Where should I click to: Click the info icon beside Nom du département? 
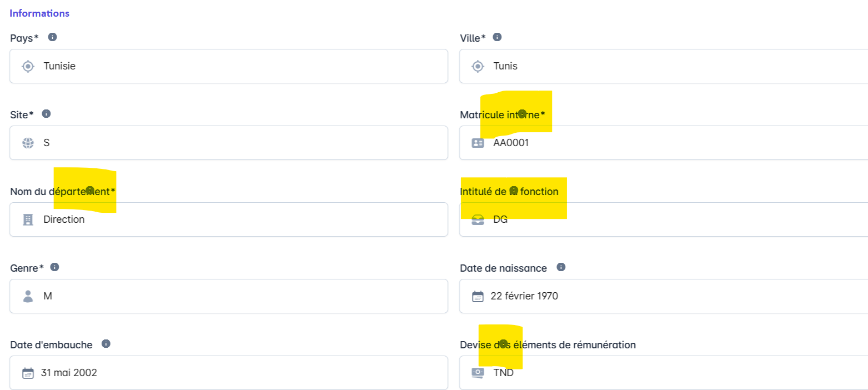point(90,190)
